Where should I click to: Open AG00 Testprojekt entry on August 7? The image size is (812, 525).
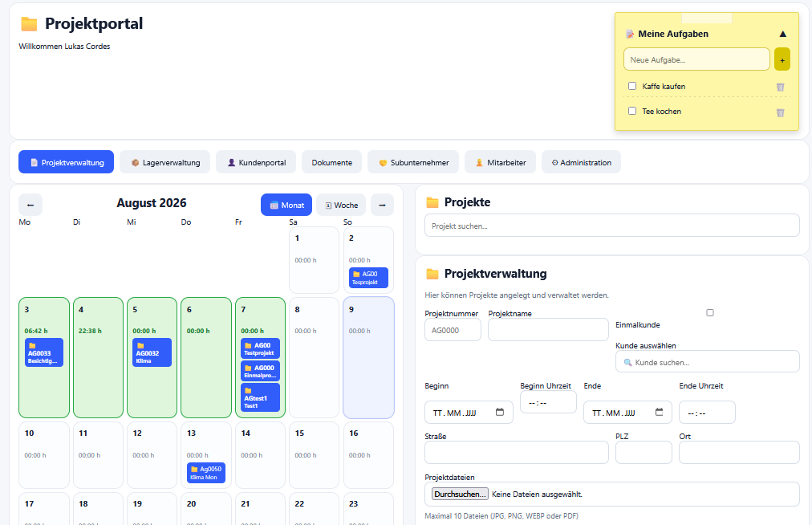pyautogui.click(x=261, y=348)
